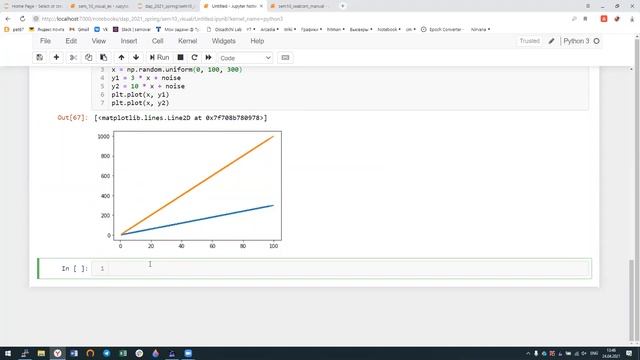Open the Kernel menu
This screenshot has height=360, width=640.
pos(187,41)
